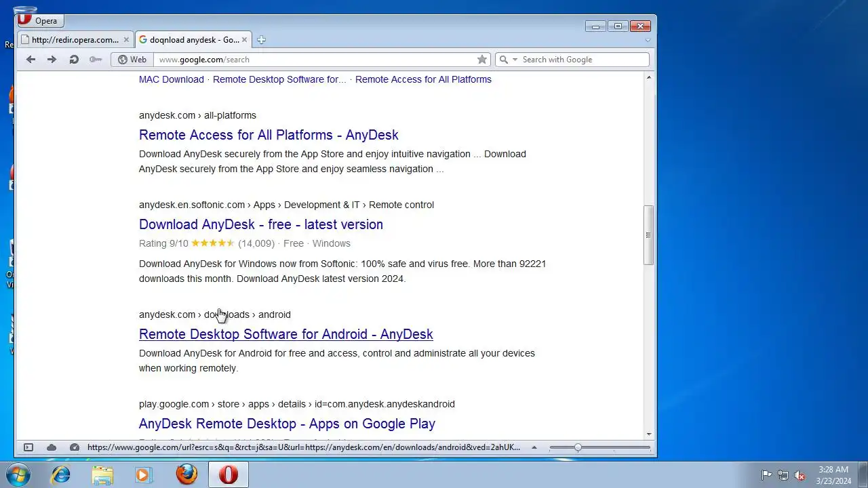
Task: Open the top Remote Access for All Platforms sitelink
Action: [423, 79]
